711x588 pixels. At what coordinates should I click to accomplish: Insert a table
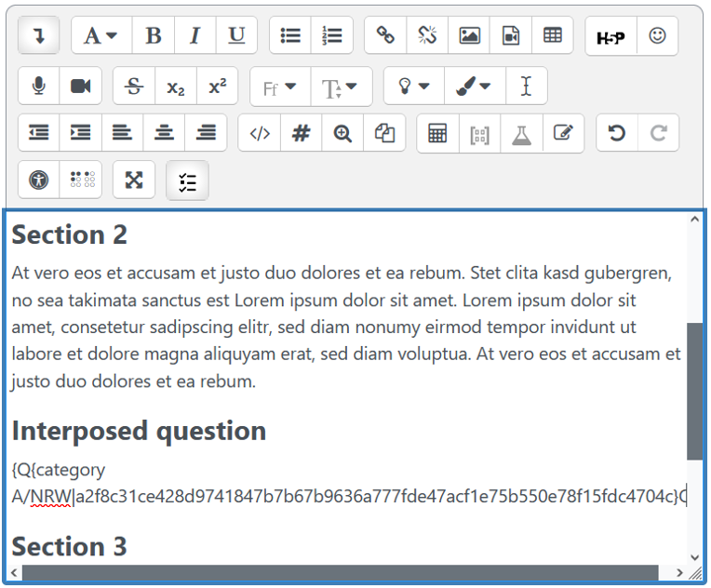[553, 36]
